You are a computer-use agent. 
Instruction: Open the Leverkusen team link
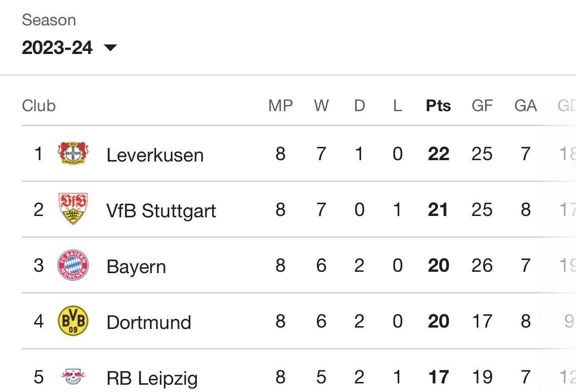pyautogui.click(x=155, y=155)
